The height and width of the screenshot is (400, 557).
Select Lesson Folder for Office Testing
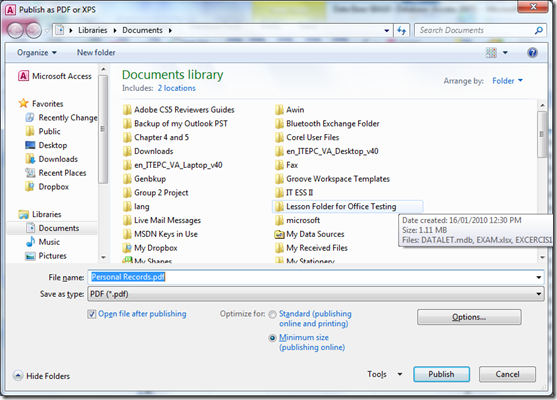[x=347, y=207]
